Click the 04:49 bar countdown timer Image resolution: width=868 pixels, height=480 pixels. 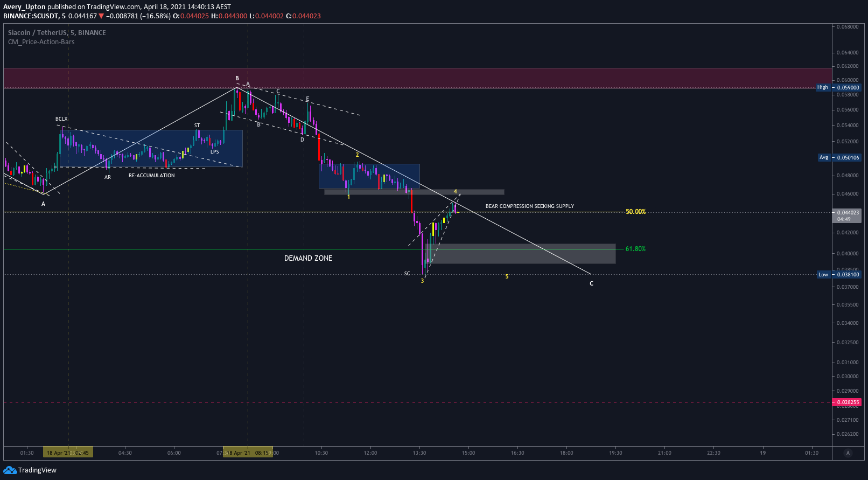(844, 219)
